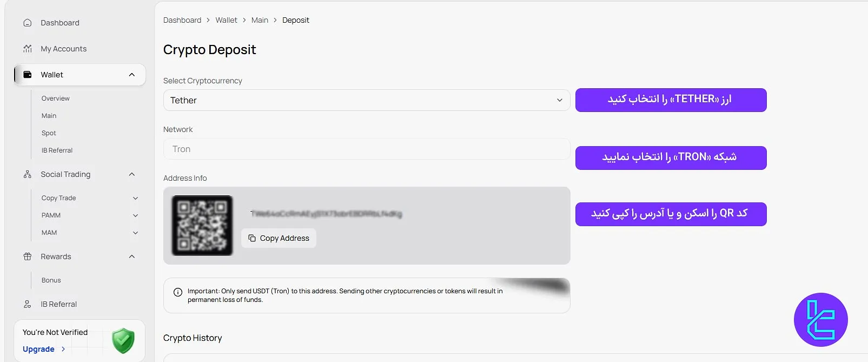
Task: Open the Select Cryptocurrency Tether dropdown
Action: (366, 100)
